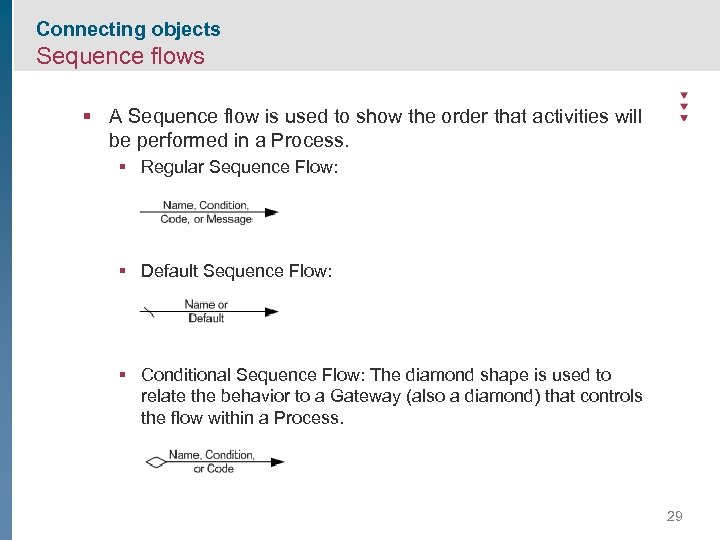The height and width of the screenshot is (540, 720).
Task: Click the slide number 29
Action: [674, 516]
